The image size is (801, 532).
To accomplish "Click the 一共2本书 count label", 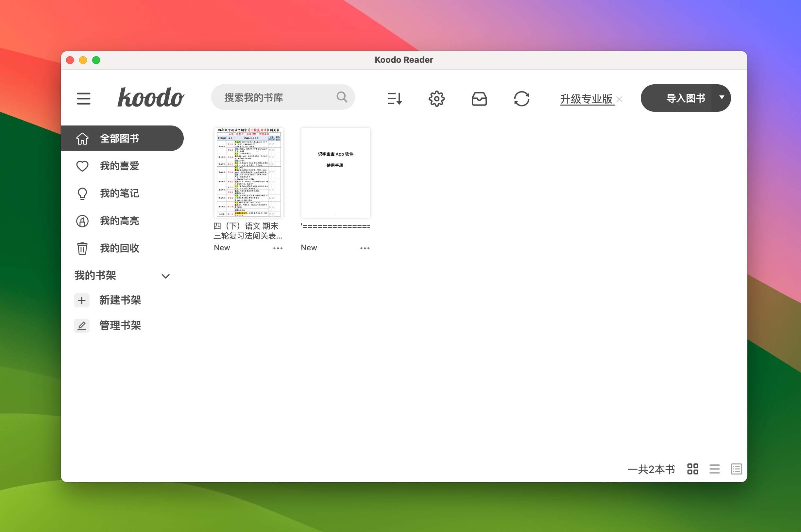I will (x=651, y=469).
